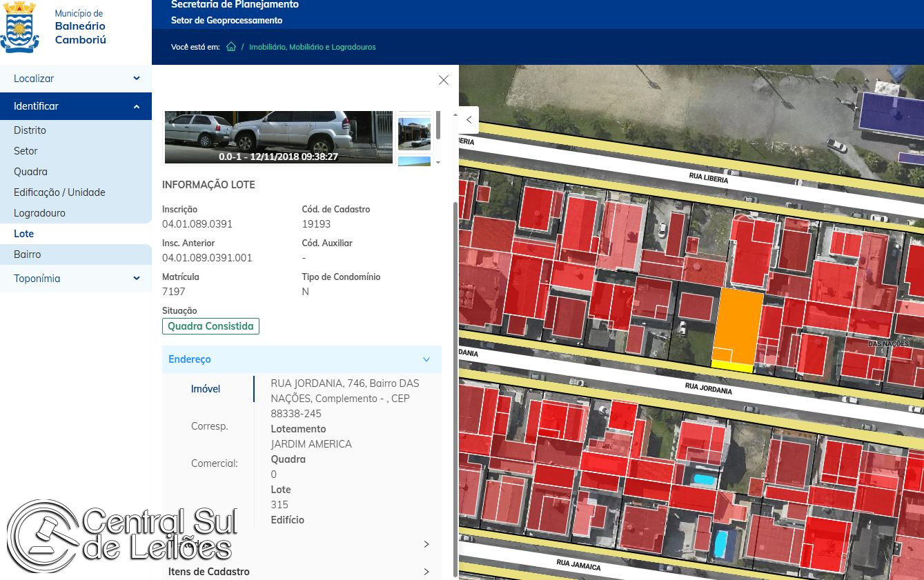Click Balneário Camboriú municipality crest logo

pyautogui.click(x=20, y=27)
